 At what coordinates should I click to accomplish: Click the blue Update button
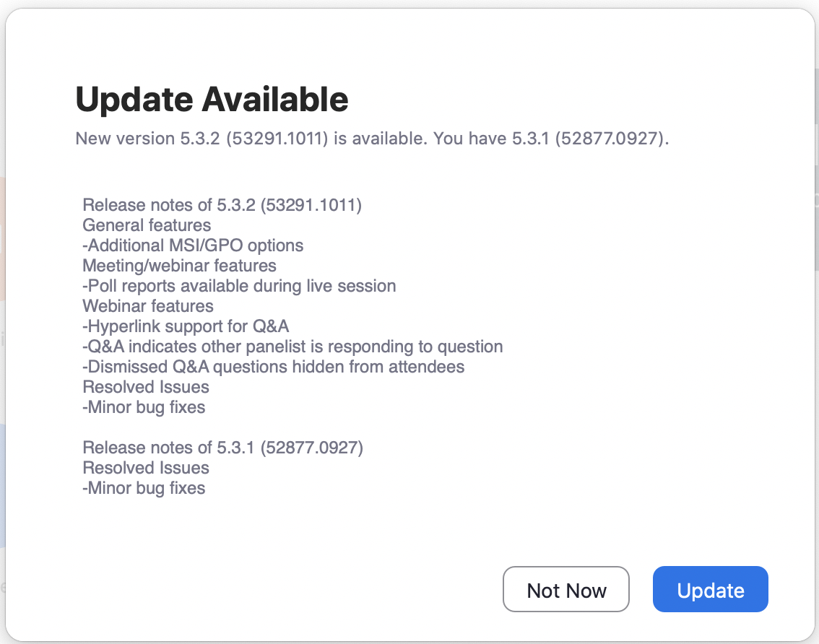coord(710,591)
